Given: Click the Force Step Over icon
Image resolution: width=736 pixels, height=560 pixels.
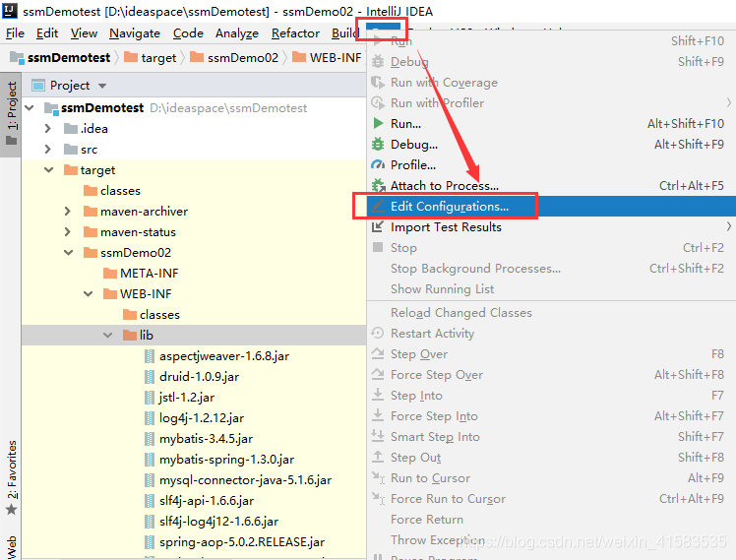Looking at the screenshot, I should (378, 374).
